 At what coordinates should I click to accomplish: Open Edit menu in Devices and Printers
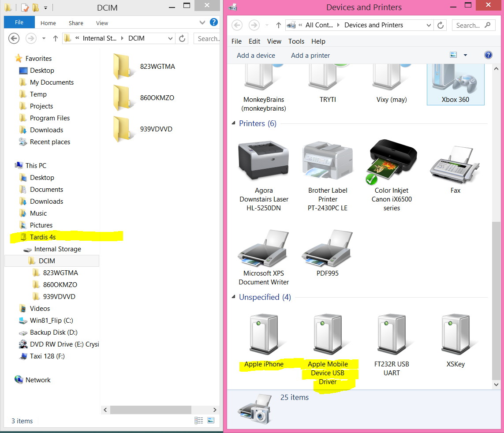pyautogui.click(x=254, y=41)
